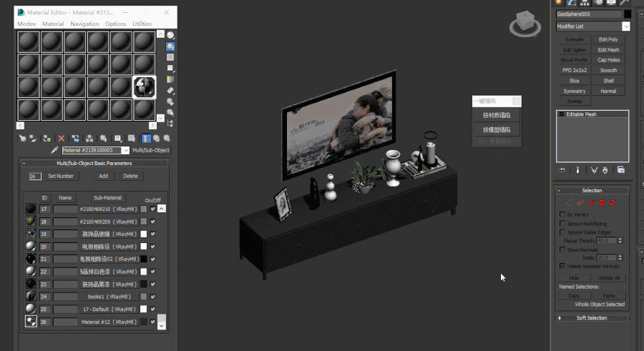Open the Utilities menu

point(142,24)
